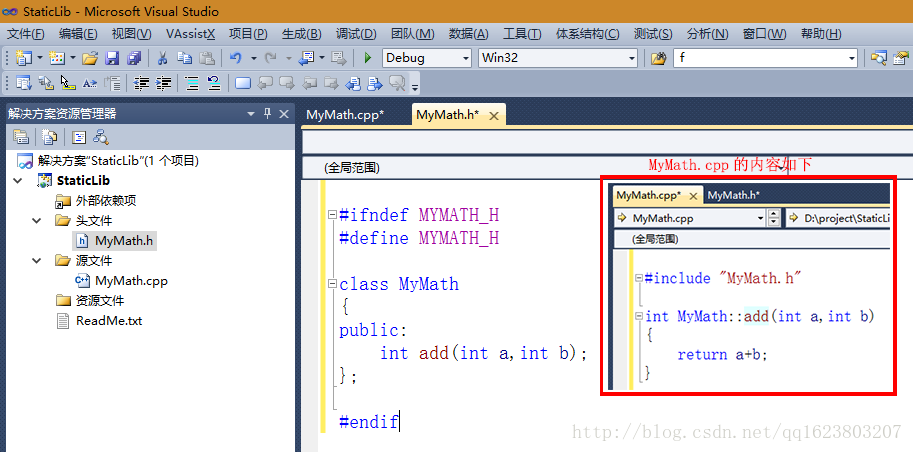Open a file with the Open File icon

pos(90,58)
